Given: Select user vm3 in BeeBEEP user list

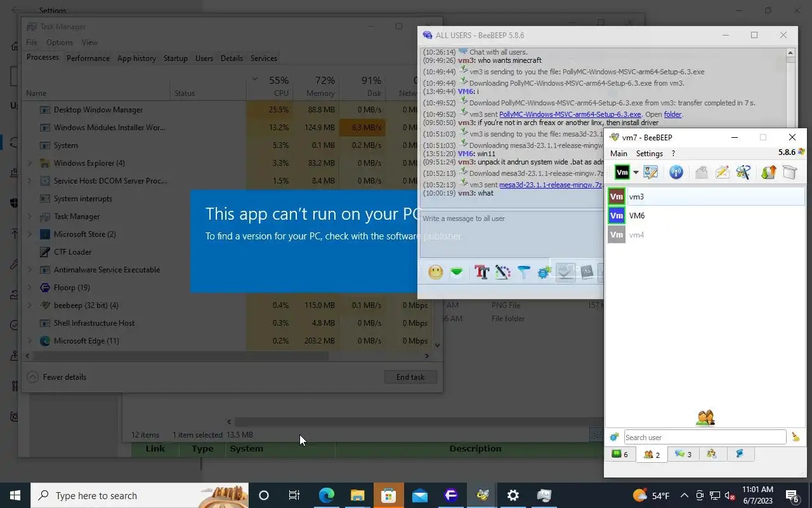Looking at the screenshot, I should click(x=705, y=197).
